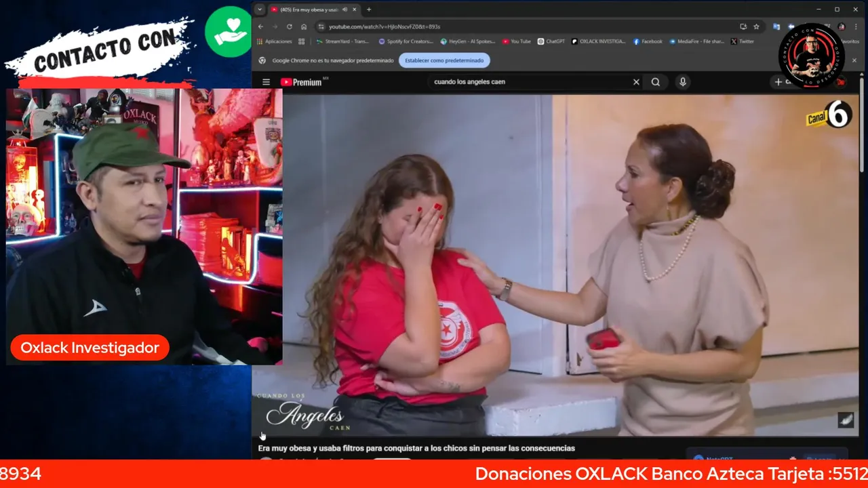Click the Oxlack webcam feed
The height and width of the screenshot is (488, 868).
tap(144, 226)
